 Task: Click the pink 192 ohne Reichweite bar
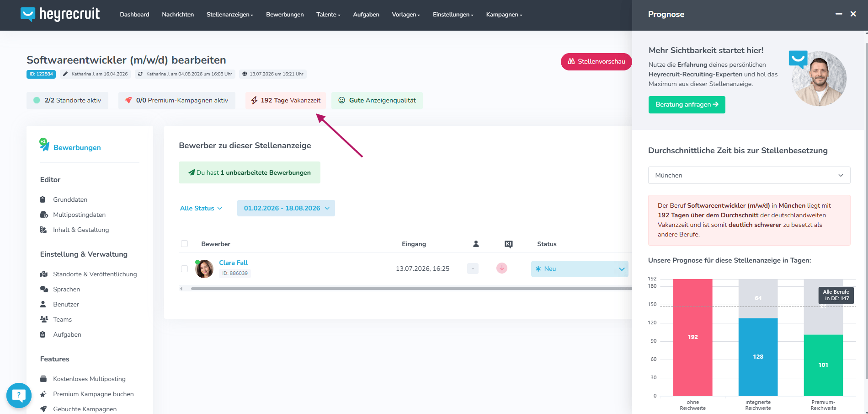[693, 338]
